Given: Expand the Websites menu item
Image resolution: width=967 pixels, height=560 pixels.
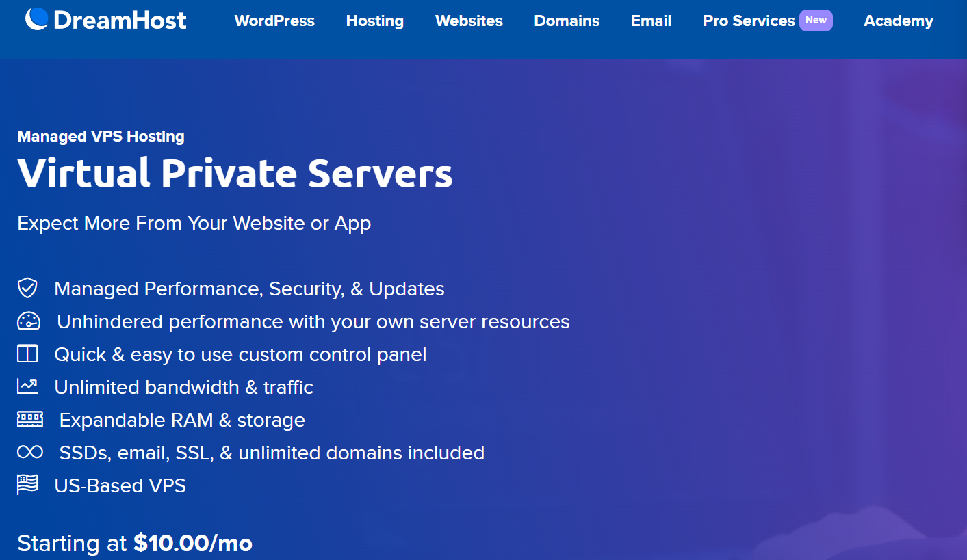Looking at the screenshot, I should point(469,21).
